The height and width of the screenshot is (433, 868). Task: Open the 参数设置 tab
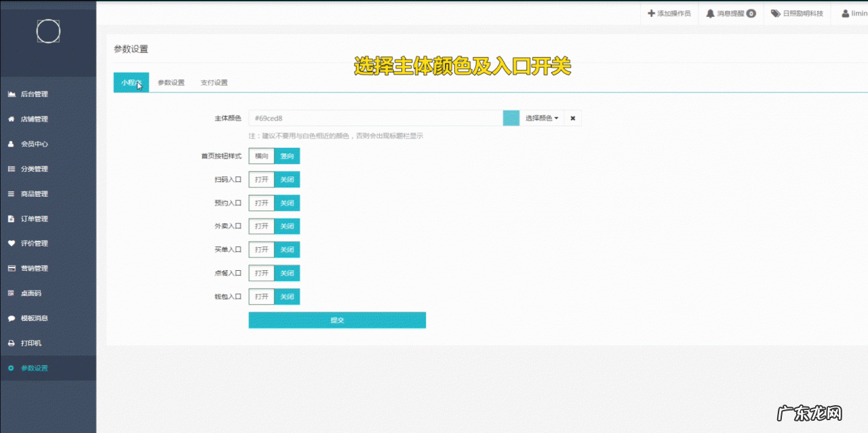170,82
